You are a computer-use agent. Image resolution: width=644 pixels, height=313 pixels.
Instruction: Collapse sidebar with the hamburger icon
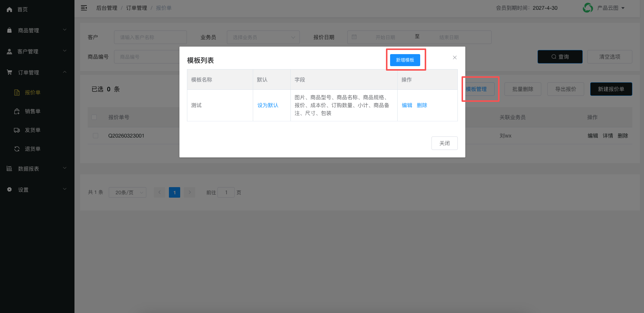84,8
